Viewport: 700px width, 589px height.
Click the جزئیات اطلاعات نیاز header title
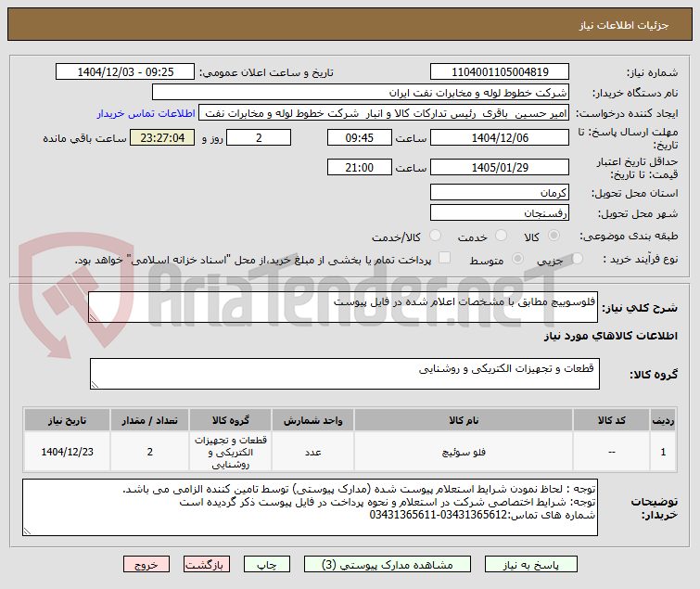click(624, 25)
